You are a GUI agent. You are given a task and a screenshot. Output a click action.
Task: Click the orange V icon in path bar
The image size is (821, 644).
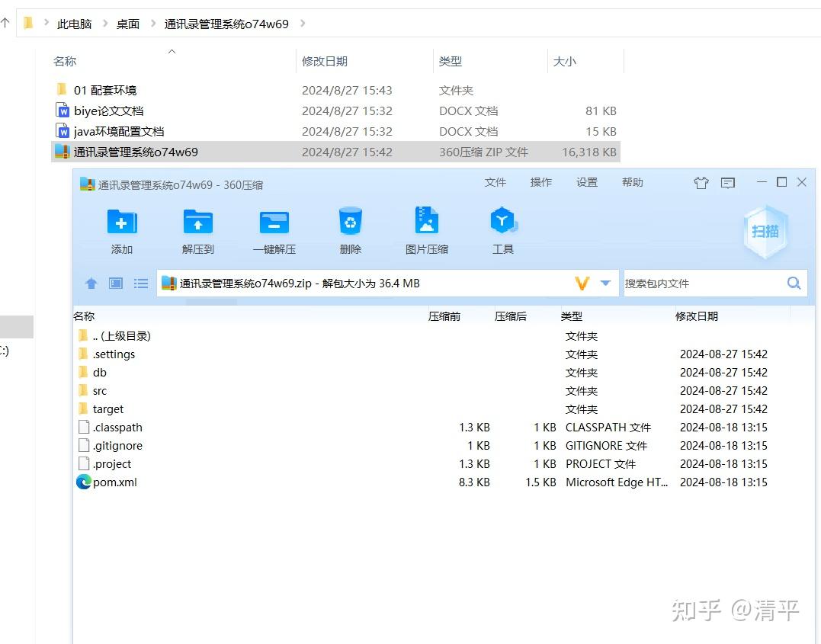click(x=582, y=284)
